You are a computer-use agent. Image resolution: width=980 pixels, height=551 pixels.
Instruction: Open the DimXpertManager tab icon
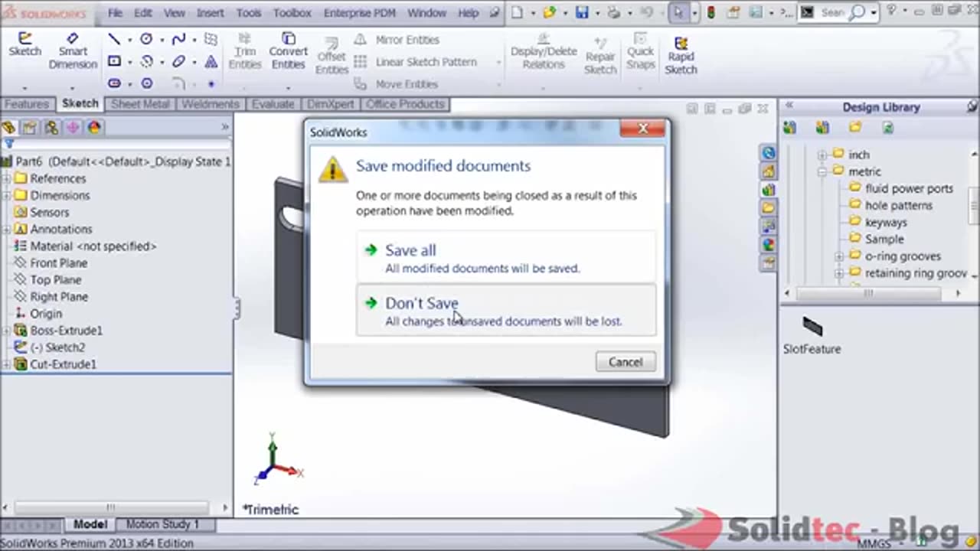(x=73, y=128)
